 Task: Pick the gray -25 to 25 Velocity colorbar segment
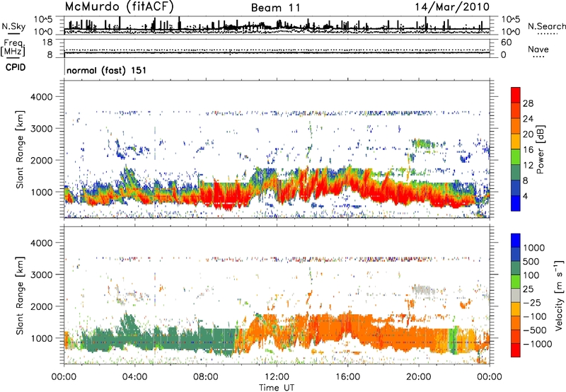click(516, 296)
